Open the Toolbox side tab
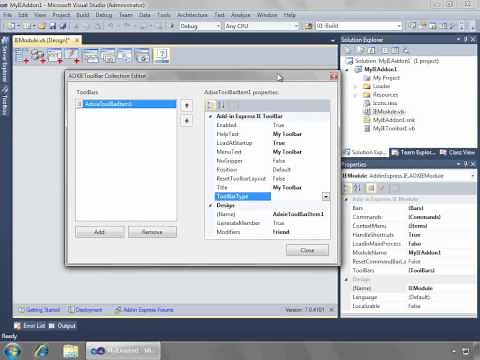 pyautogui.click(x=4, y=102)
